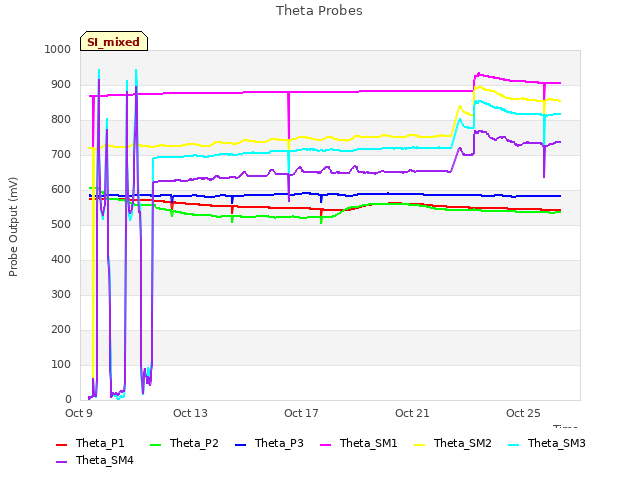Image resolution: width=640 pixels, height=480 pixels.
Task: Click the 500 y-axis tick label
Action: point(61,224)
